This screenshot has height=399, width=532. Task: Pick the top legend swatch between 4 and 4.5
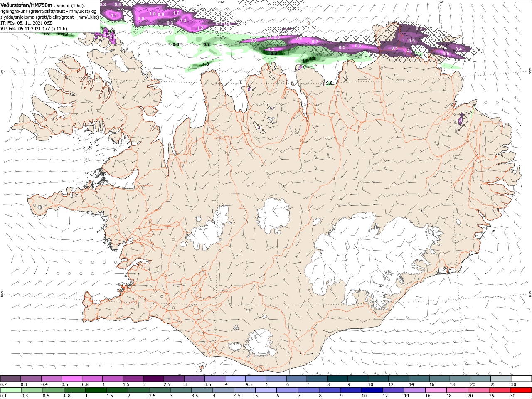point(235,379)
